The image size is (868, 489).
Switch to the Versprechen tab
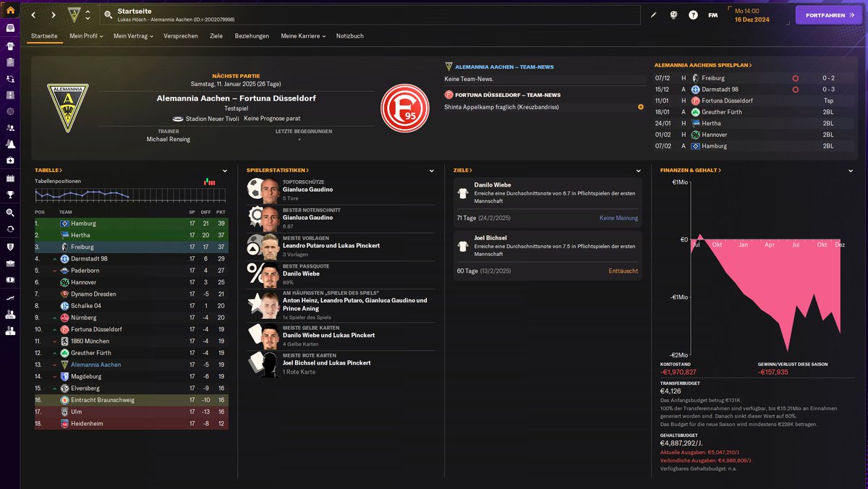181,35
